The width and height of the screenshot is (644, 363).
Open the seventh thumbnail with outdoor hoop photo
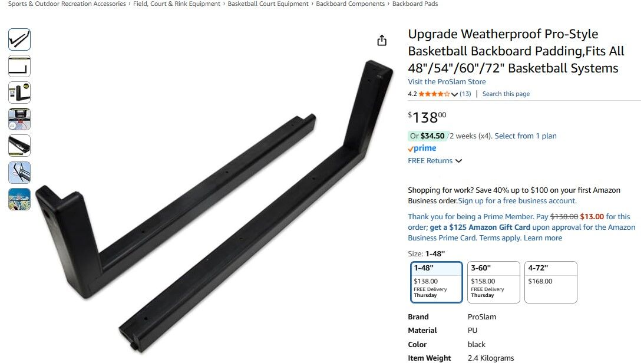point(19,199)
